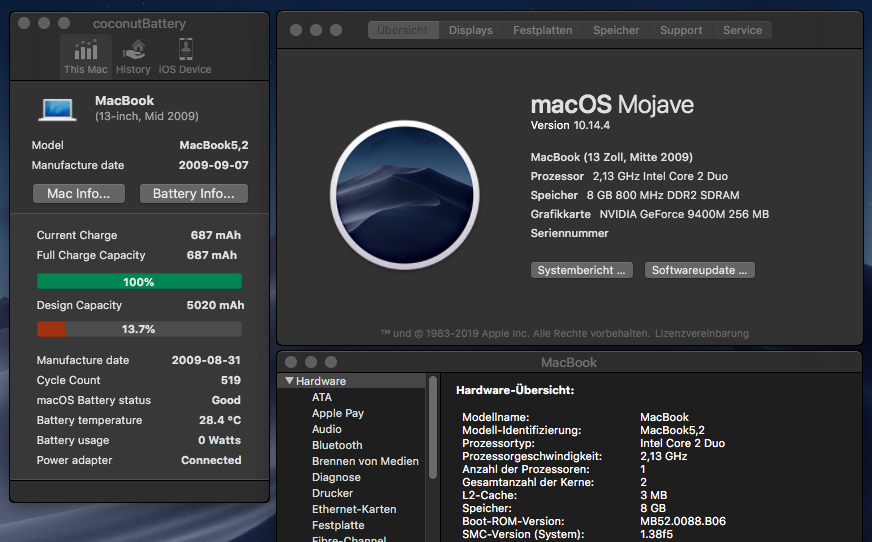Click the Seriennummer label

pyautogui.click(x=569, y=233)
